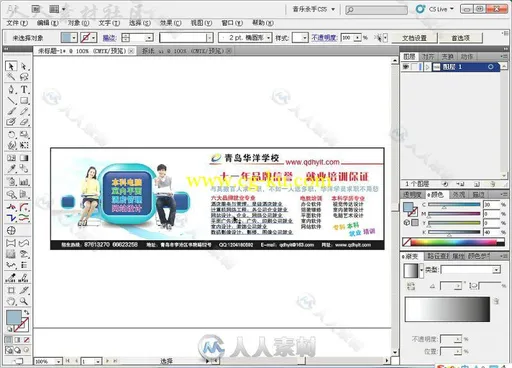This screenshot has width=512, height=368.
Task: Reset default fill and stroke in toolbox
Action: coord(10,329)
